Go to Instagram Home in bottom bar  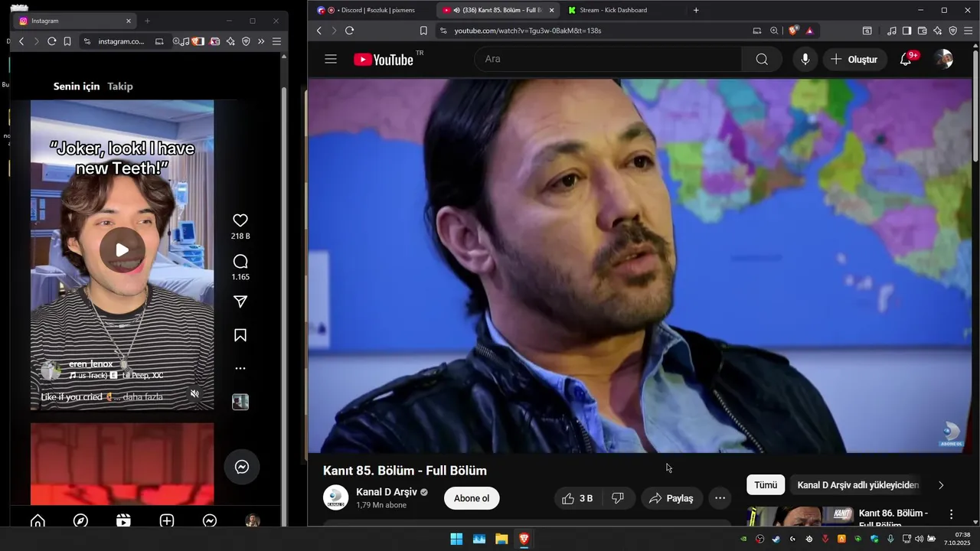pyautogui.click(x=38, y=521)
